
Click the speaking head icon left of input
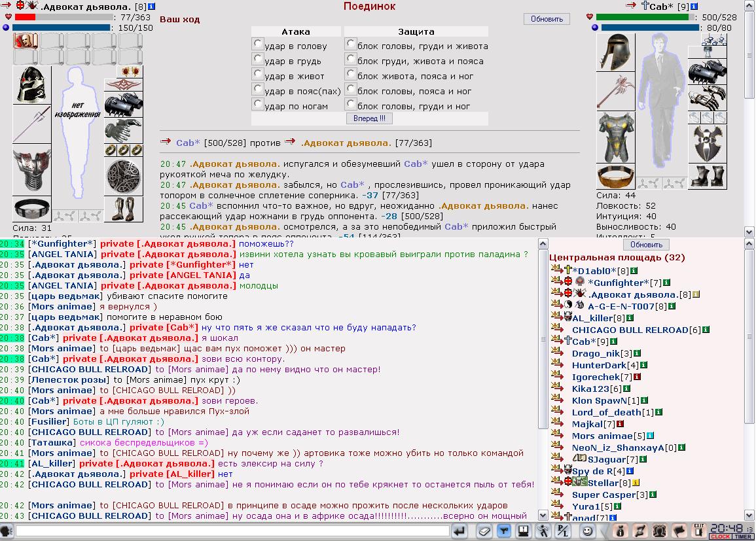[7, 531]
